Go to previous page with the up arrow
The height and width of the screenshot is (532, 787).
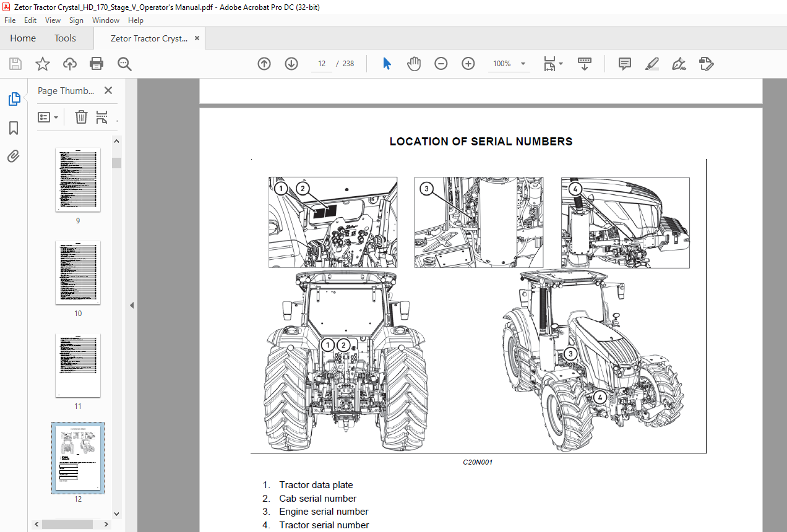pyautogui.click(x=264, y=64)
